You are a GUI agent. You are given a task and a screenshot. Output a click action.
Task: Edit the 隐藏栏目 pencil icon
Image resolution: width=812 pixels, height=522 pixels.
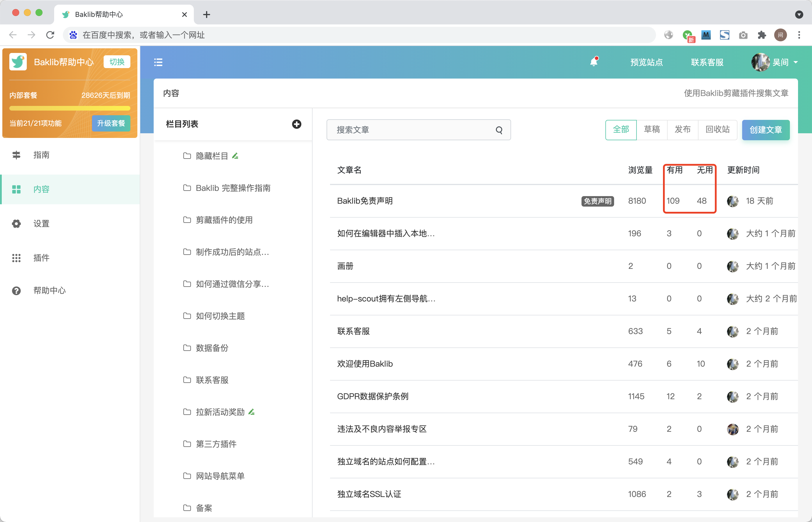pyautogui.click(x=235, y=156)
